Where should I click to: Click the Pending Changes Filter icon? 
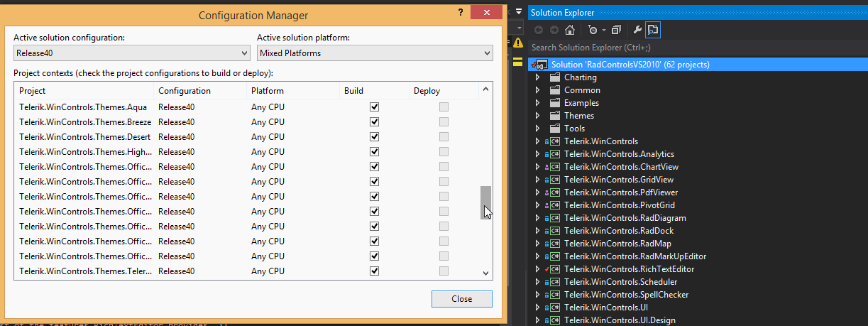click(x=593, y=30)
